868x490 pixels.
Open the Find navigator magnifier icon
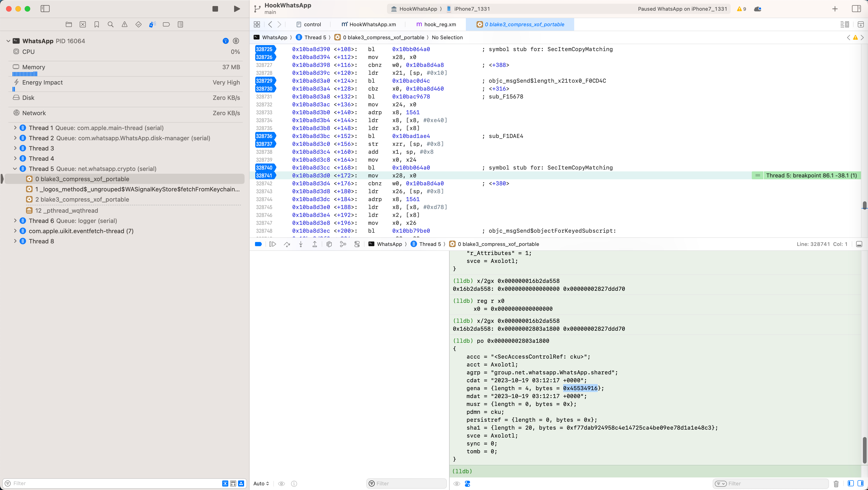pos(110,24)
